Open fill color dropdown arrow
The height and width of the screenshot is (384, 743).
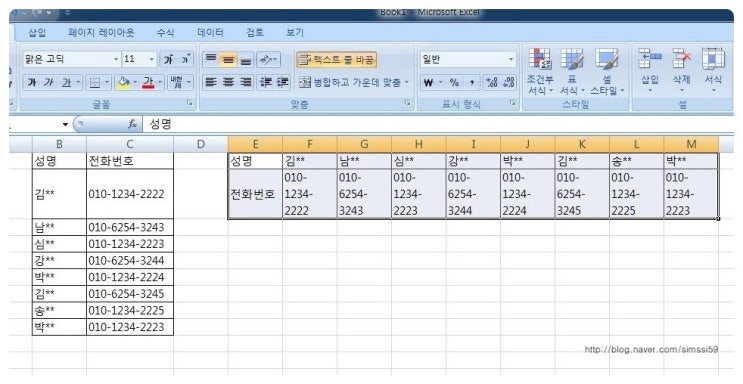click(x=135, y=82)
